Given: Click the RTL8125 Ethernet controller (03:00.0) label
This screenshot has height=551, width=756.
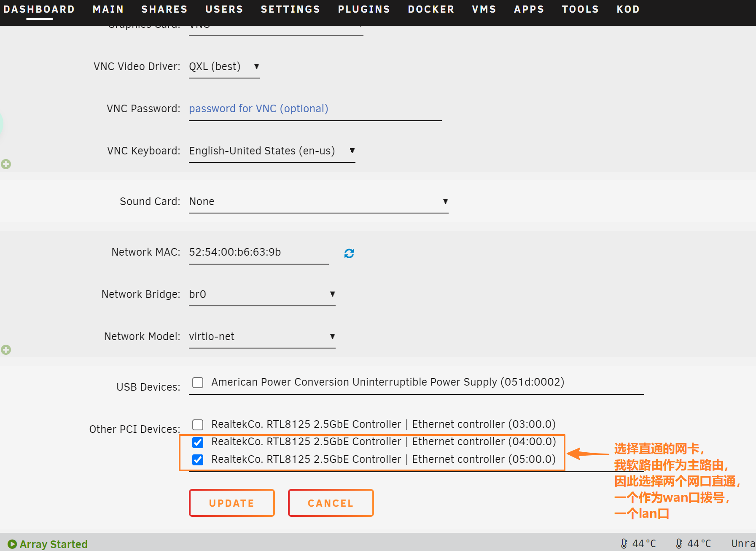Looking at the screenshot, I should pos(383,424).
